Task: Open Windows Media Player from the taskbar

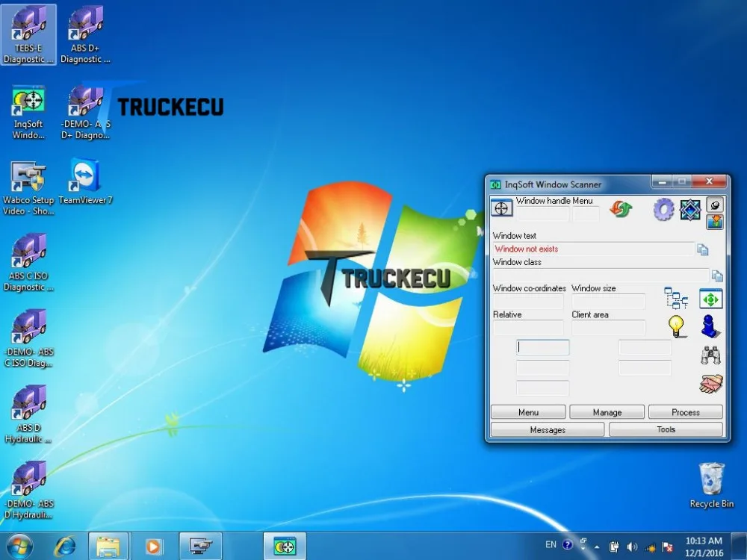Action: point(153,547)
